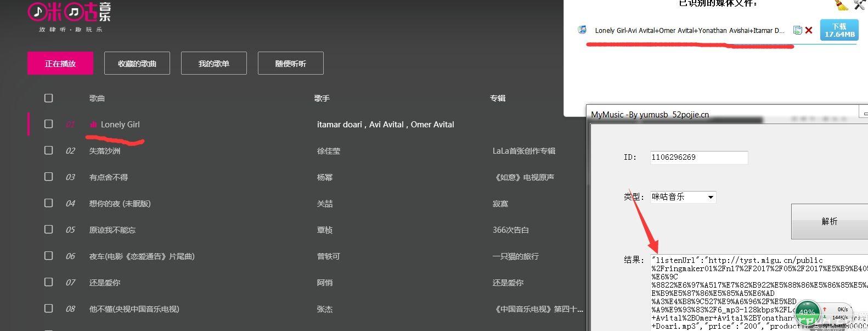Viewport: 868px width, 331px height.
Task: Toggle the select-all songs checkbox
Action: pyautogui.click(x=49, y=98)
